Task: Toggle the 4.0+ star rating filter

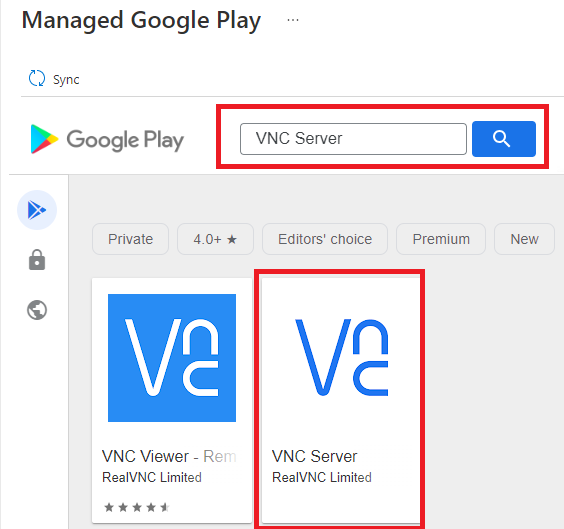Action: (x=215, y=239)
